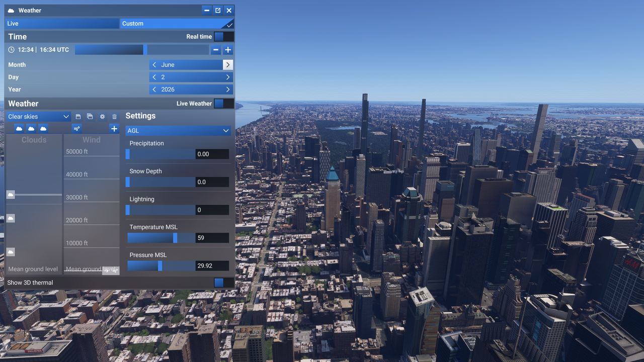Click the Temperature MSL slider

(160, 238)
